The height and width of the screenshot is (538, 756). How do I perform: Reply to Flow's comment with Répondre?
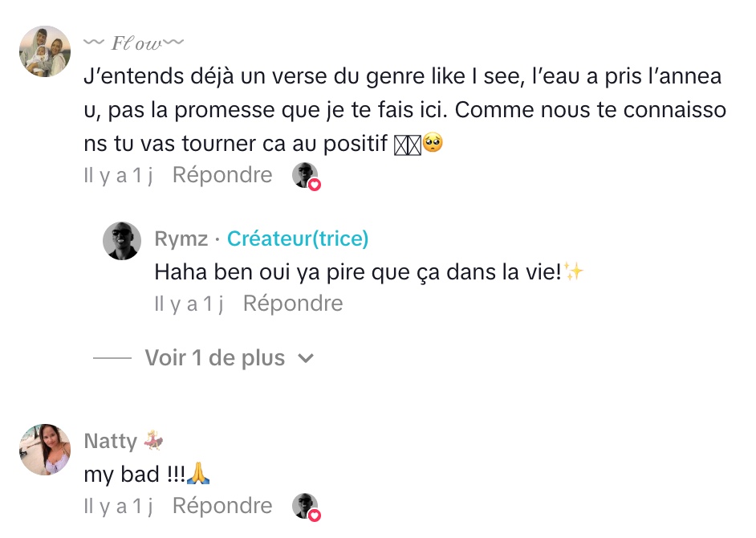(x=222, y=174)
